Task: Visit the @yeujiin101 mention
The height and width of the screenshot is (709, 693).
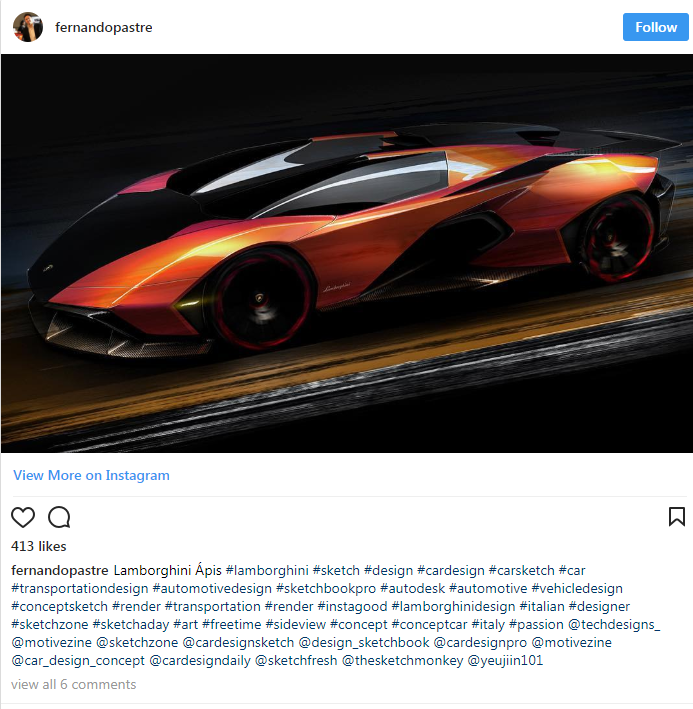Action: click(505, 661)
